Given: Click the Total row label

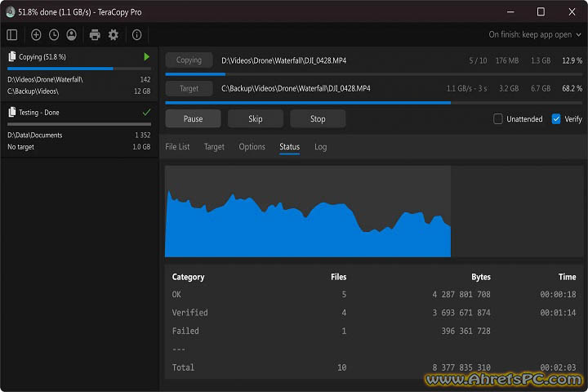Looking at the screenshot, I should 183,367.
